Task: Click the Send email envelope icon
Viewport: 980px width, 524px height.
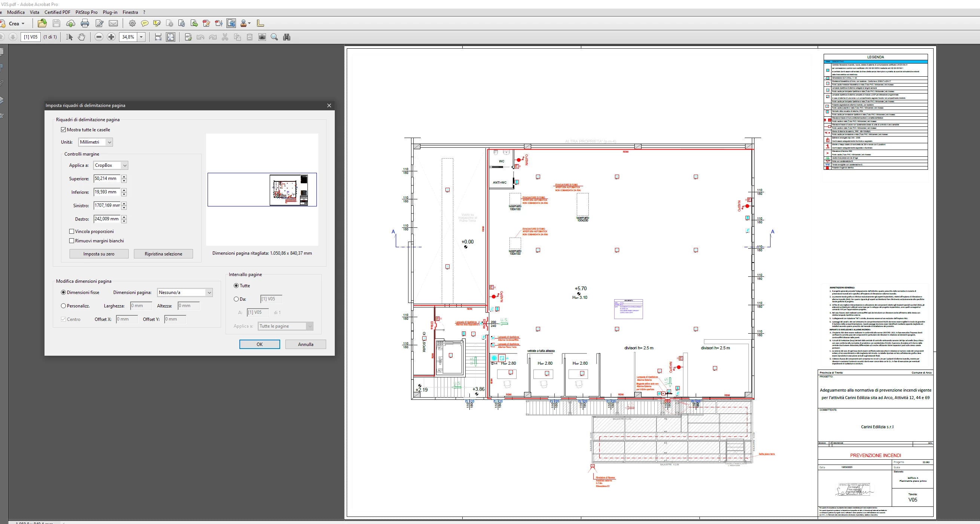Action: [x=113, y=24]
